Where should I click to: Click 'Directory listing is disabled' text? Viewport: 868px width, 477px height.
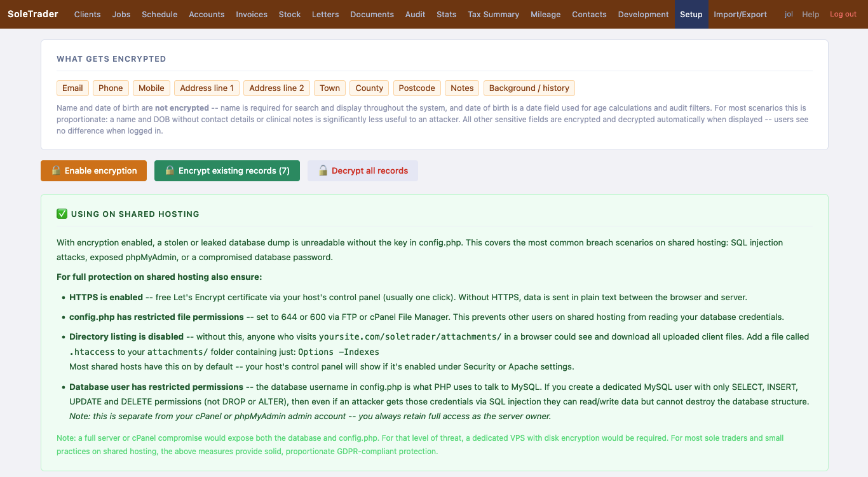(x=127, y=336)
